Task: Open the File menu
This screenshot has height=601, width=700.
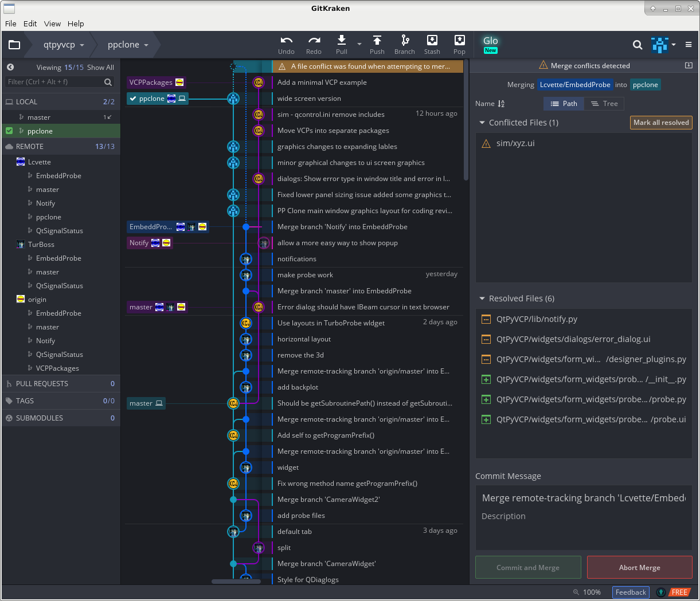Action: (x=11, y=23)
